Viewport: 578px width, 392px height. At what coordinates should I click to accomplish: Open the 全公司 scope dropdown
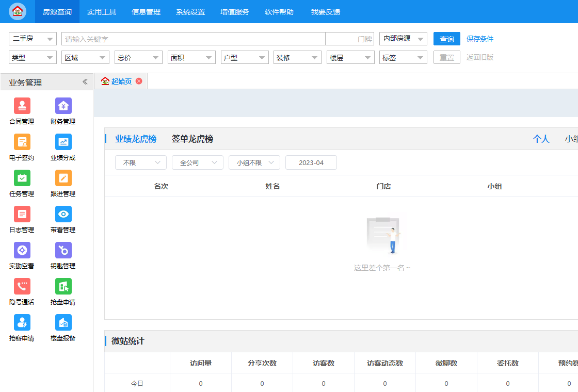(198, 162)
